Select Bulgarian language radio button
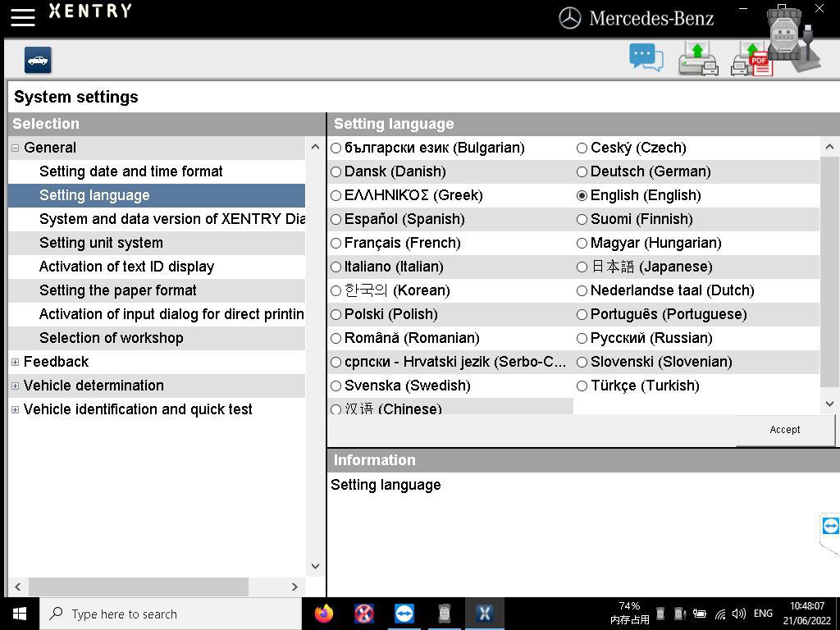Viewport: 840px width, 630px height. point(336,148)
